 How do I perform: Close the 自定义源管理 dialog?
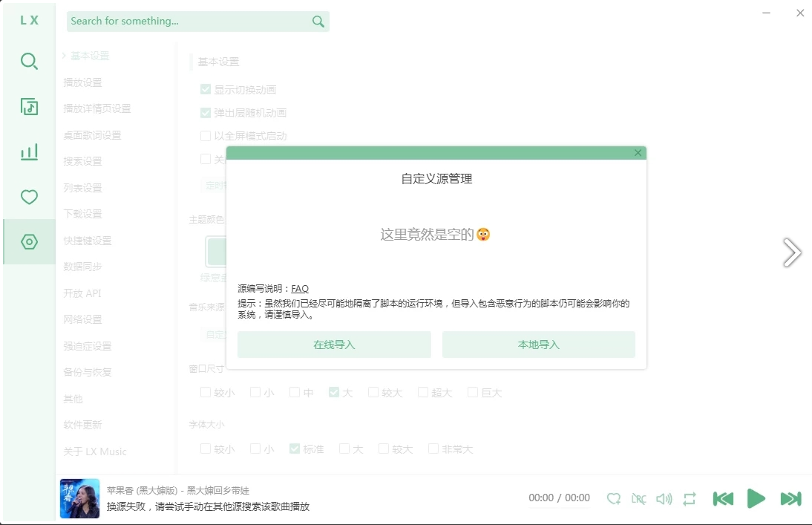(x=638, y=153)
